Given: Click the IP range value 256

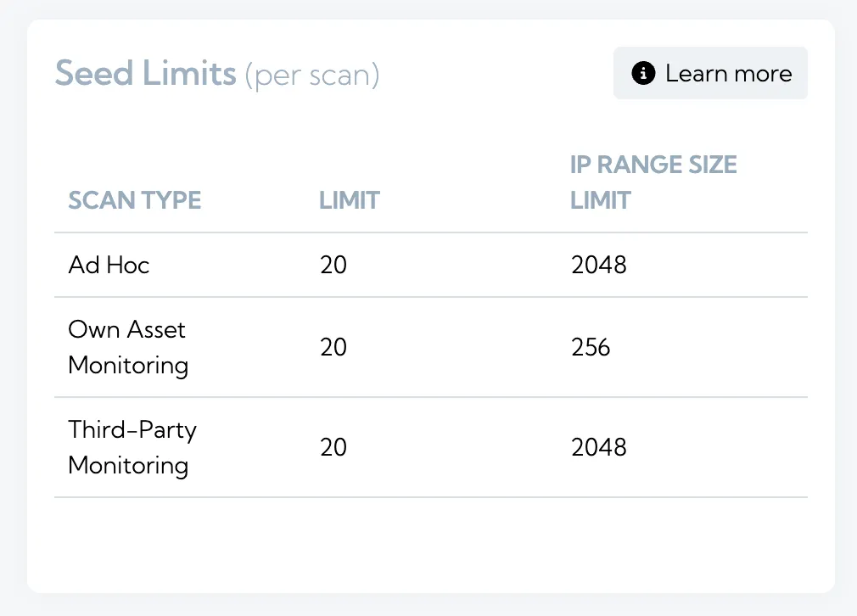Looking at the screenshot, I should point(591,348).
